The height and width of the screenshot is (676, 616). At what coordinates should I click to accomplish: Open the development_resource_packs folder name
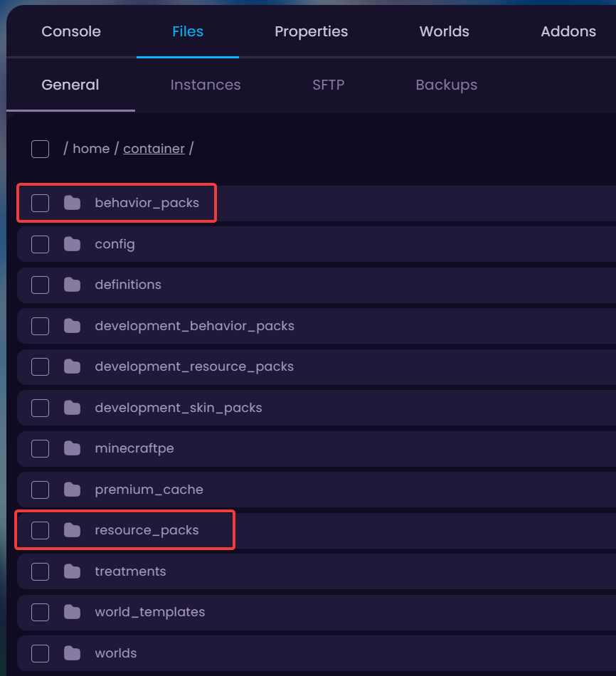tap(193, 366)
